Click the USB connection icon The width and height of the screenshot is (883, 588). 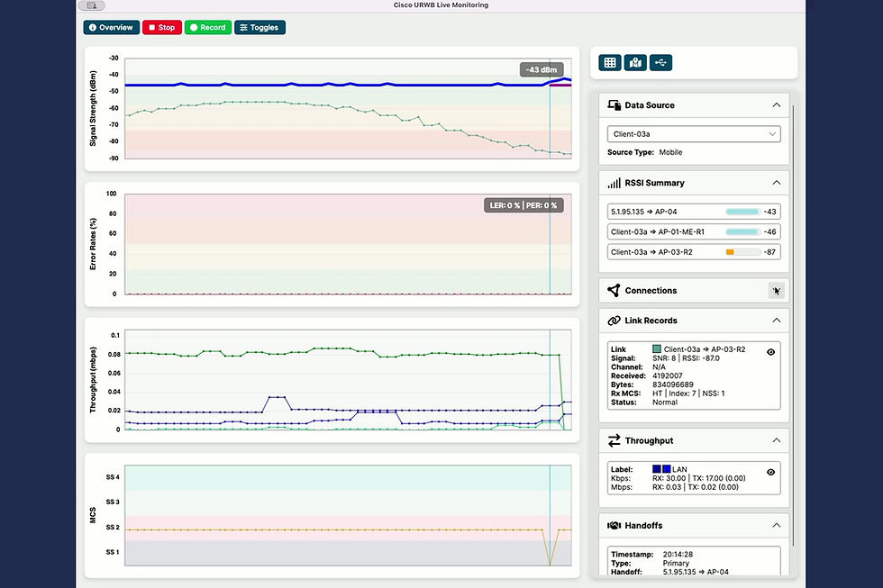click(x=660, y=62)
